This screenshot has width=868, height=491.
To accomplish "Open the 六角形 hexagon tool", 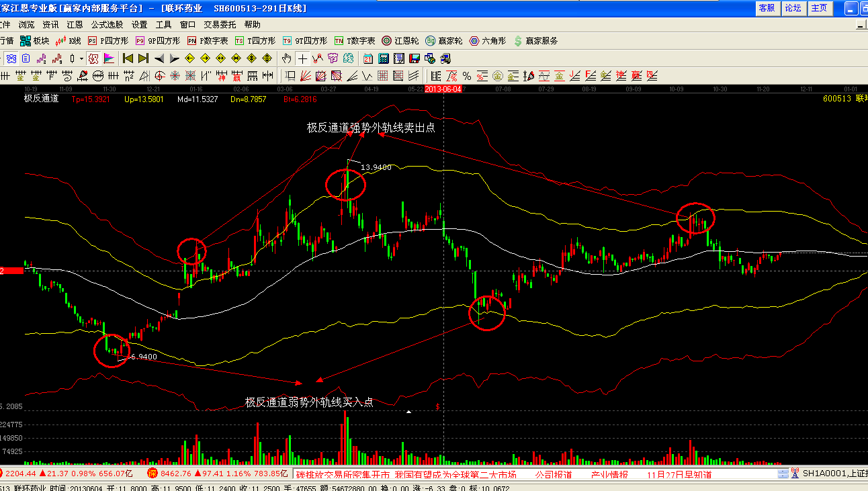I will point(488,41).
